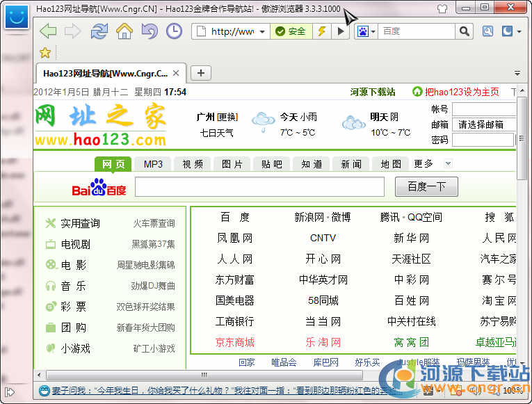Select the 新闻 search tab
Viewport: 532px width, 404px height.
pos(351,164)
